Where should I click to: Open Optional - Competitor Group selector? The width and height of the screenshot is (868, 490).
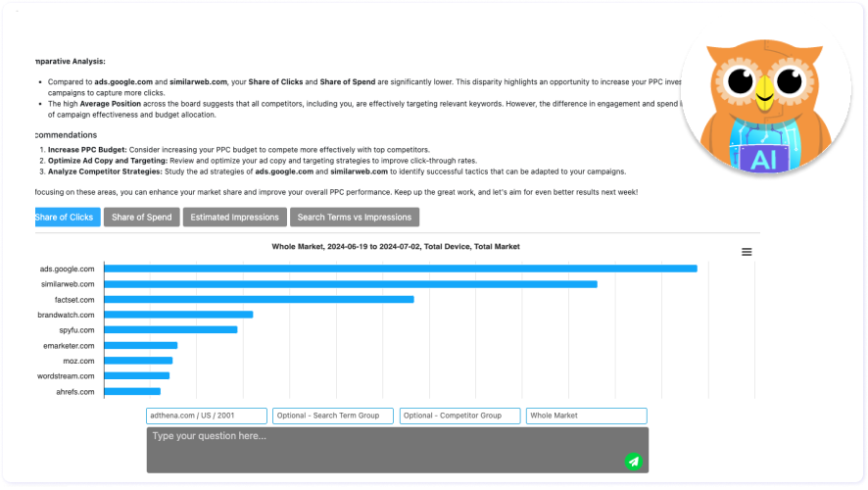[x=459, y=416]
